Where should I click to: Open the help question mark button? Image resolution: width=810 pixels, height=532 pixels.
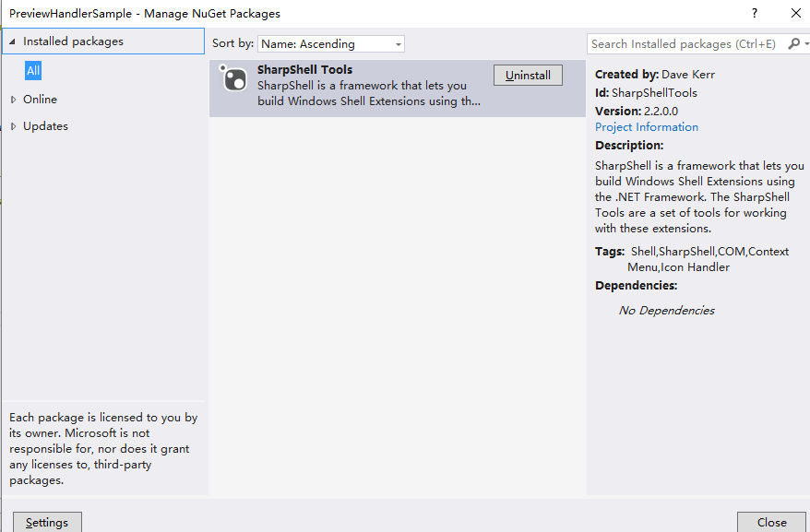point(755,14)
